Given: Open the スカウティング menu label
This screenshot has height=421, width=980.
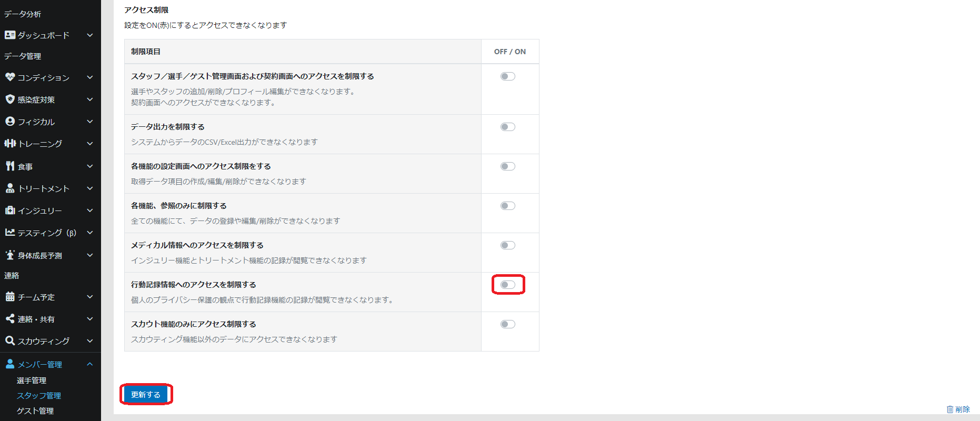Looking at the screenshot, I should (x=44, y=341).
